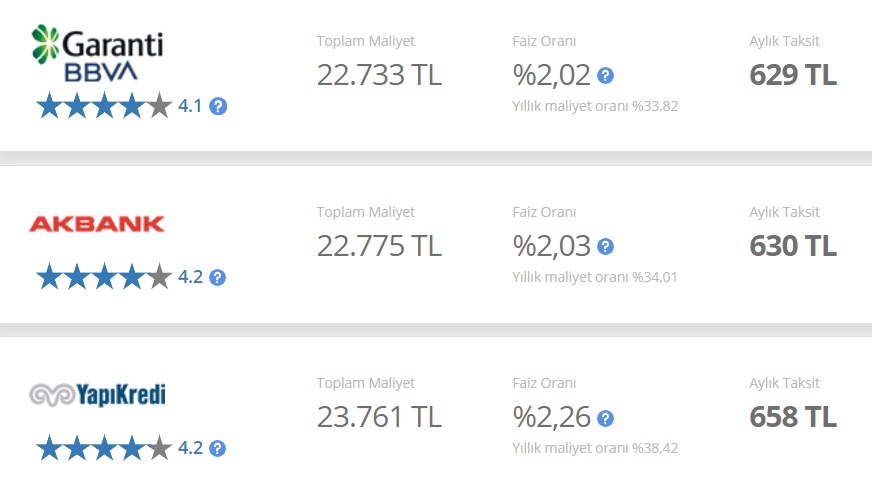Click the 630 TL monthly installment
The image size is (872, 492).
(x=793, y=246)
